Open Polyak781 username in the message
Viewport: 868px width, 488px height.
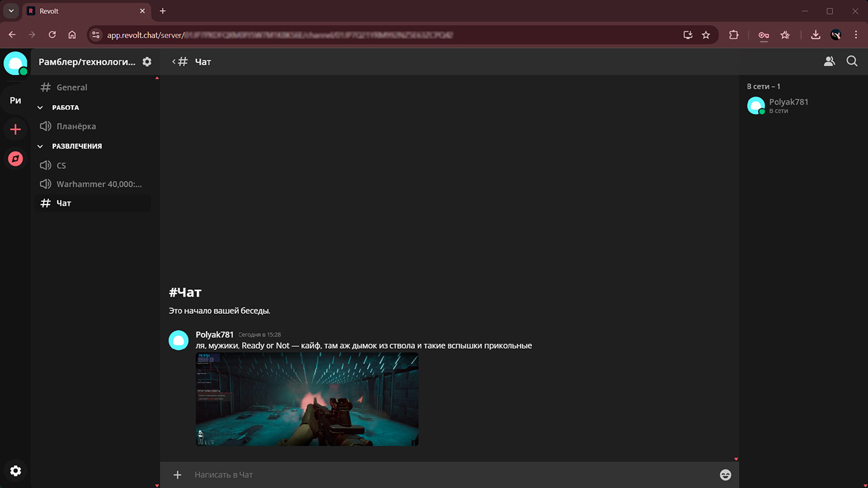coord(215,334)
